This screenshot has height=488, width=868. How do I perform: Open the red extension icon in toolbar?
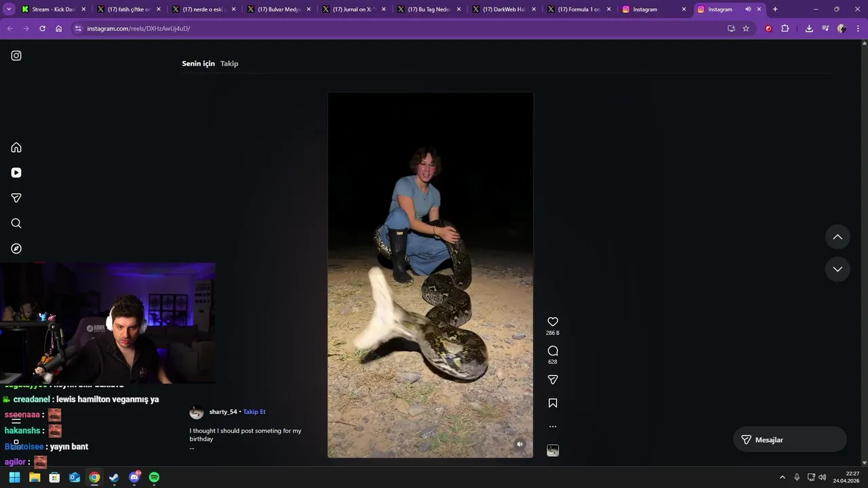coord(768,28)
